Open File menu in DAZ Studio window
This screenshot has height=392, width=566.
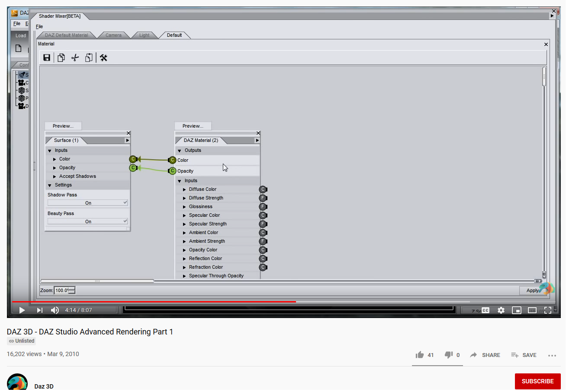(17, 23)
